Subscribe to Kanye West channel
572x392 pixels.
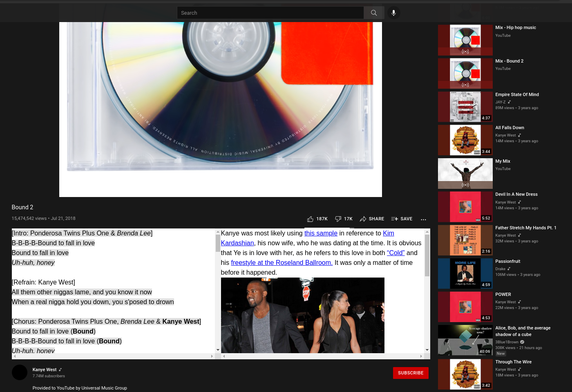pyautogui.click(x=411, y=373)
